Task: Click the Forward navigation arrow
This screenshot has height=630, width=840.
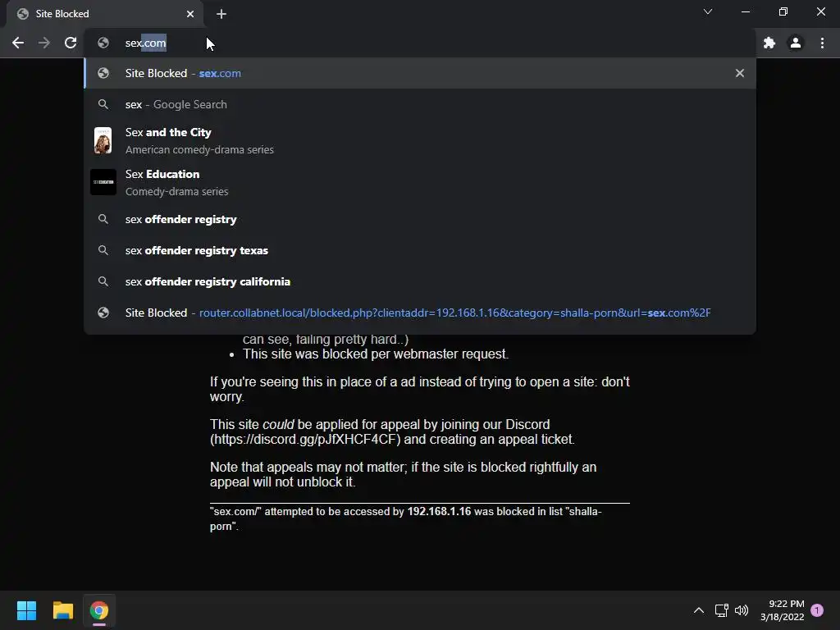Action: coord(44,43)
